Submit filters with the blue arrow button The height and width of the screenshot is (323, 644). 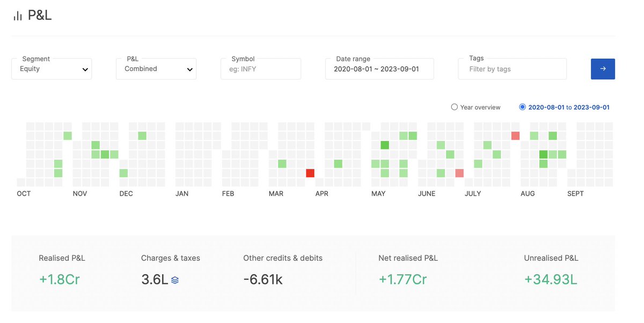click(x=603, y=69)
